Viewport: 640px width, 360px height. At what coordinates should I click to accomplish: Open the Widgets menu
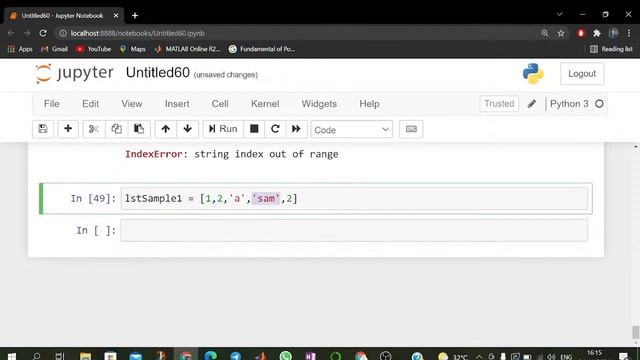[319, 104]
